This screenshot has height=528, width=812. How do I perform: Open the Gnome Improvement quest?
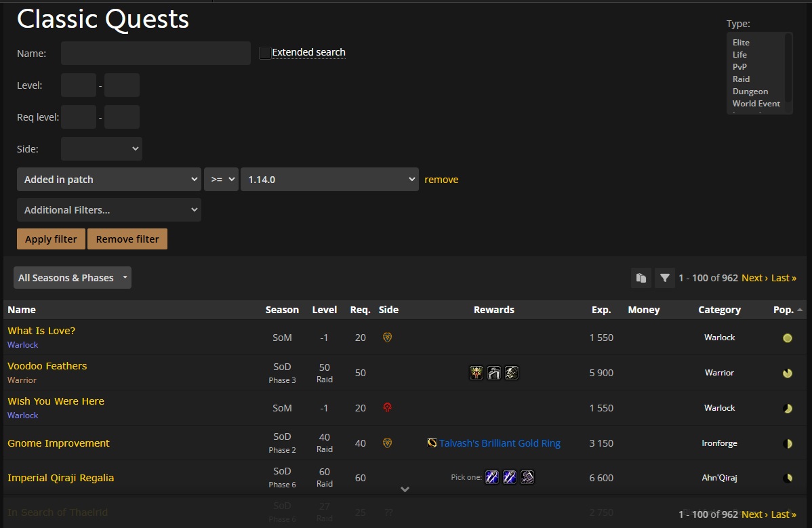click(58, 443)
